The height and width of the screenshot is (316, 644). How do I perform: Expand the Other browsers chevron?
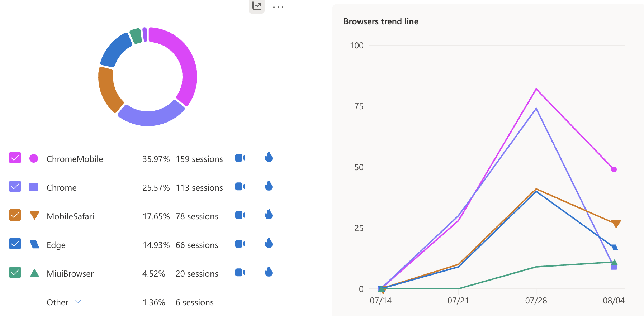78,302
